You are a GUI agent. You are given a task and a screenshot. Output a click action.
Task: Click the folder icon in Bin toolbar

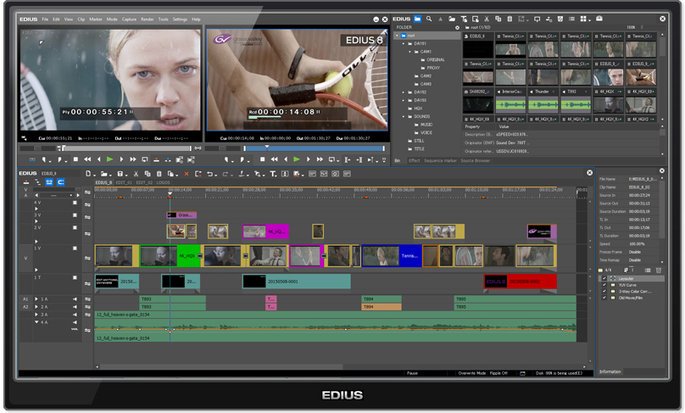tap(417, 19)
